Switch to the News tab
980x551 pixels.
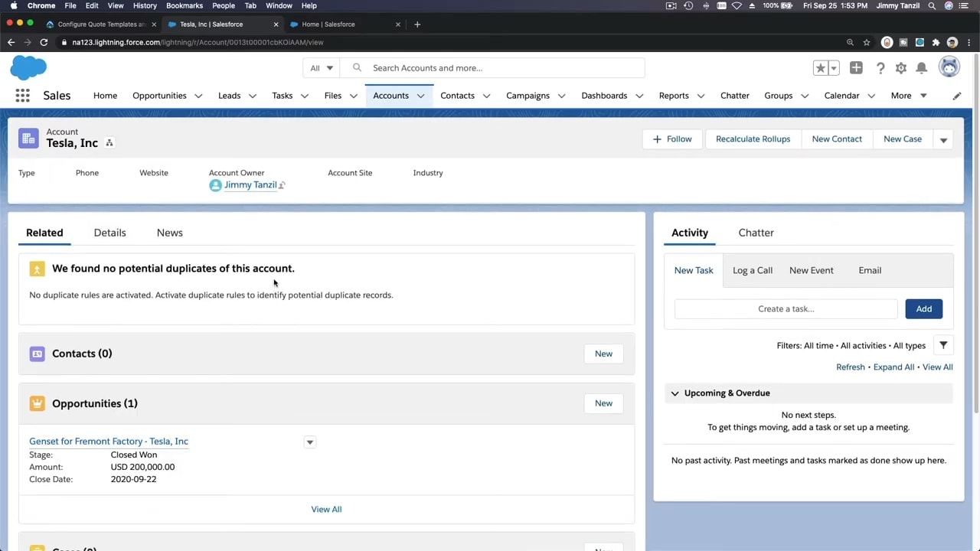coord(169,233)
